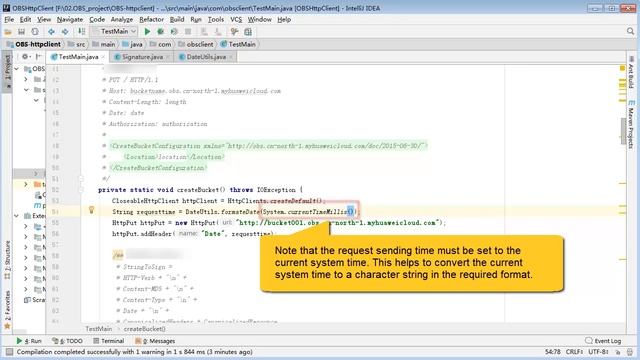
Task: Collapse javadoc fold marker at line 51
Action: click(81, 178)
